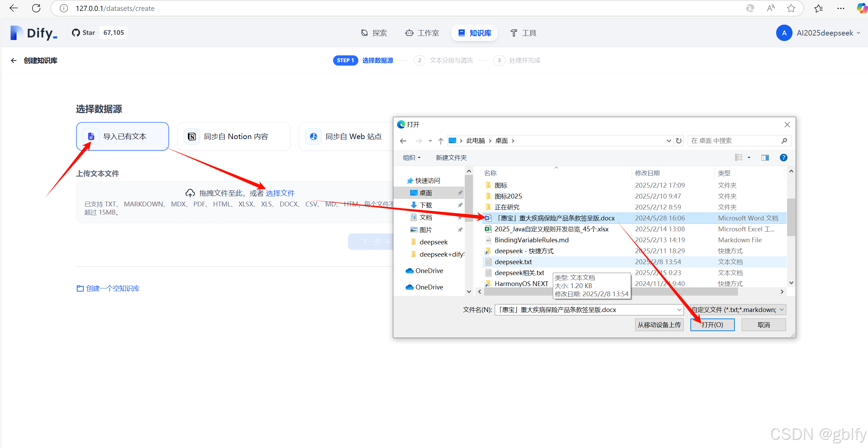Open the 组织 menu

coord(411,158)
